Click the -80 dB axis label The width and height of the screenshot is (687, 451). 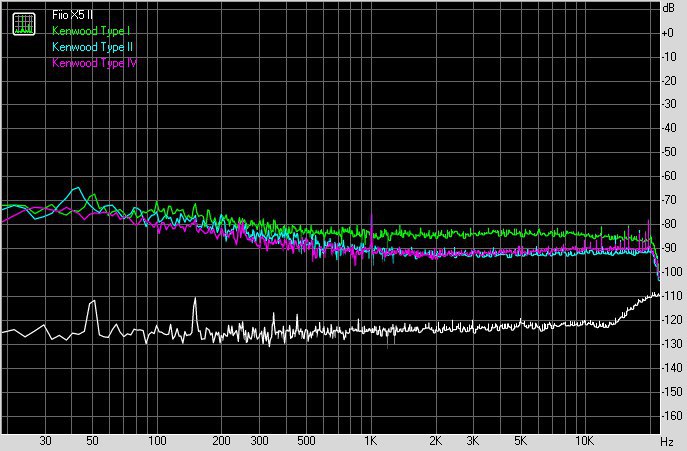click(669, 224)
